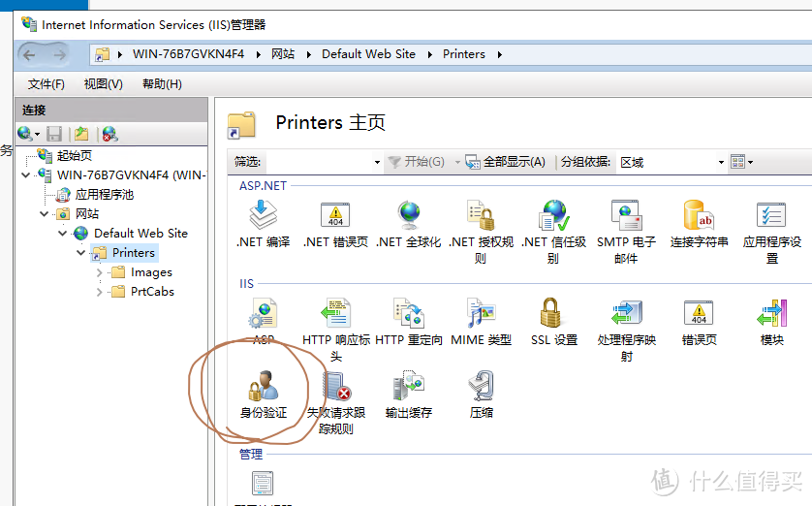Screen dimensions: 812x506
Task: Open the .NET 授权规则 feature
Action: pos(481,232)
